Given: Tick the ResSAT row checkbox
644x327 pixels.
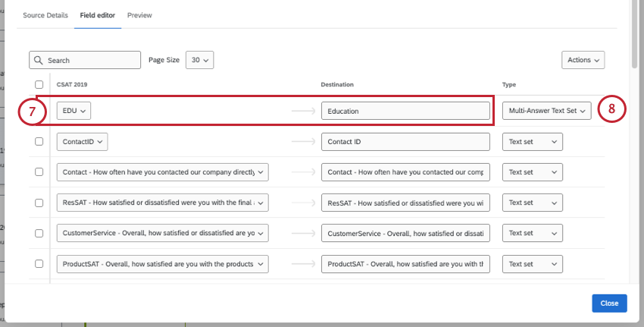Looking at the screenshot, I should tap(39, 203).
